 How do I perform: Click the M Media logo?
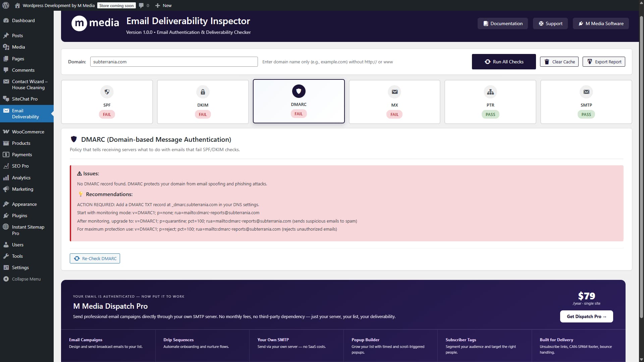tap(95, 23)
